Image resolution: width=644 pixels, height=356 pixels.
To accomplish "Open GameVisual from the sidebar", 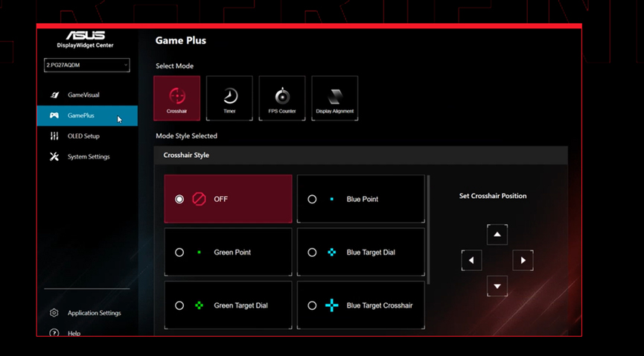I will (x=87, y=95).
